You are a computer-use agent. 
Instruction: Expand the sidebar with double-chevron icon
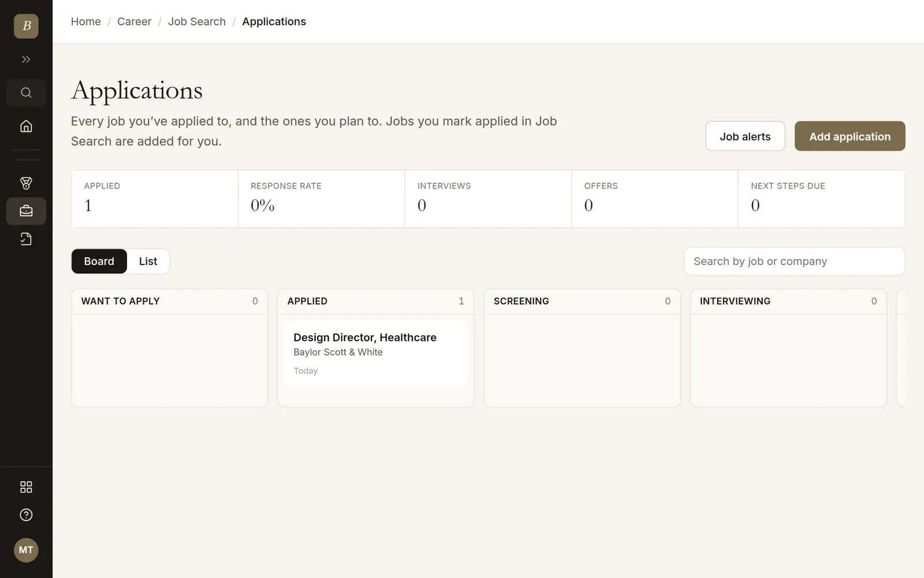(x=26, y=60)
